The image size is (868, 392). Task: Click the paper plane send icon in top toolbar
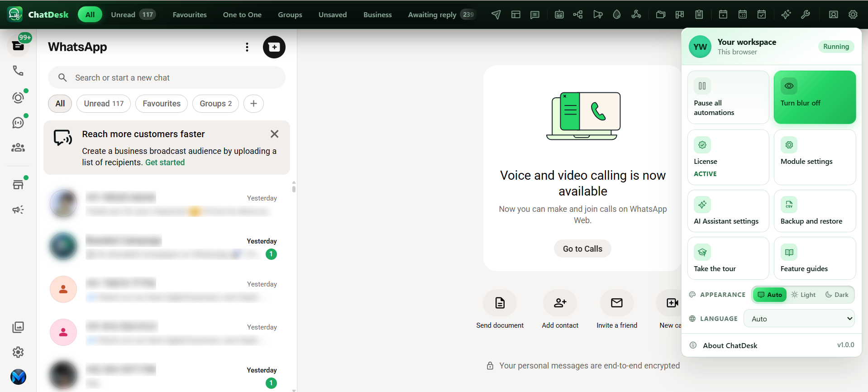pyautogui.click(x=496, y=14)
